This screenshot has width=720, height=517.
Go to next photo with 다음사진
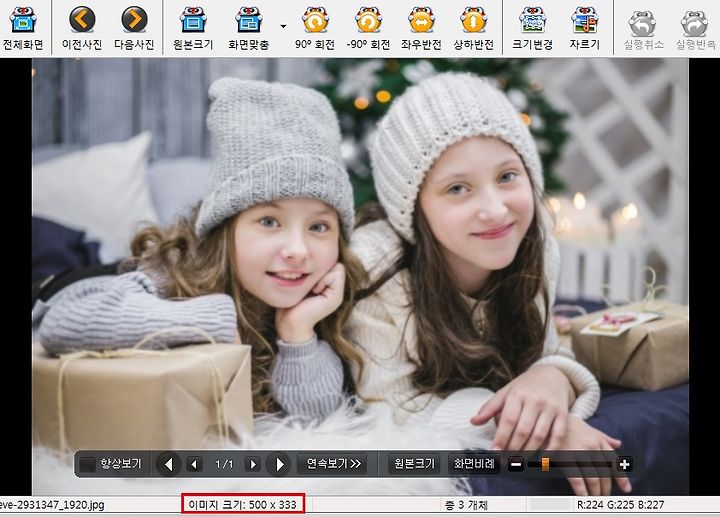point(134,28)
